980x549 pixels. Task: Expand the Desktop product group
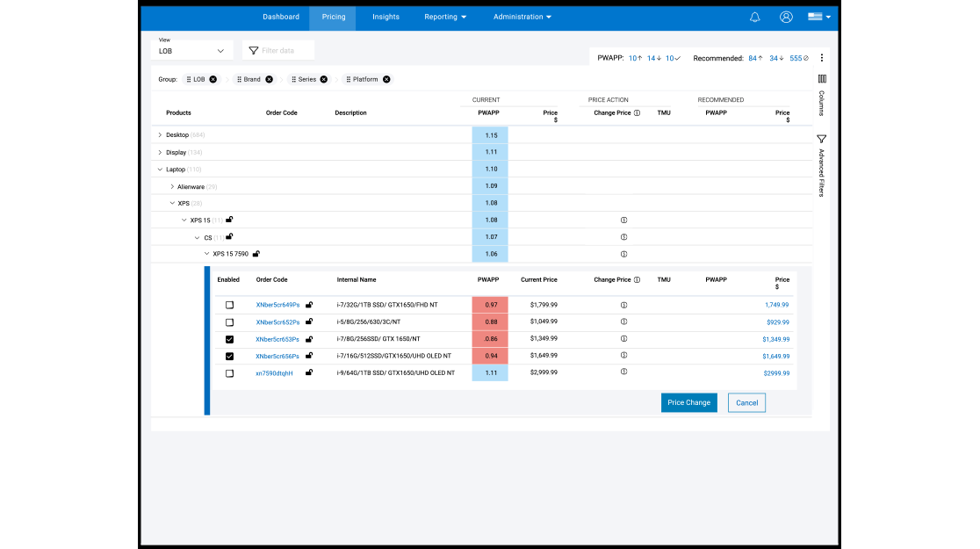[160, 135]
